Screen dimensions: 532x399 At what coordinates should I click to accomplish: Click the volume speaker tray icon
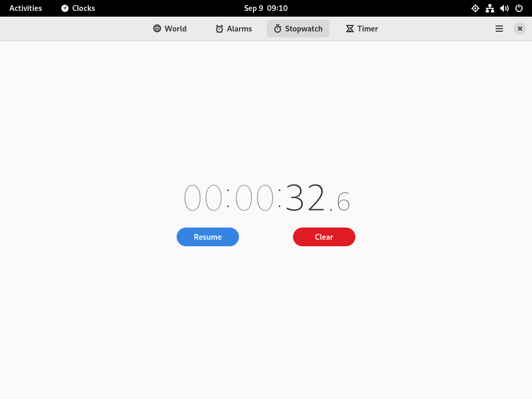(x=504, y=8)
